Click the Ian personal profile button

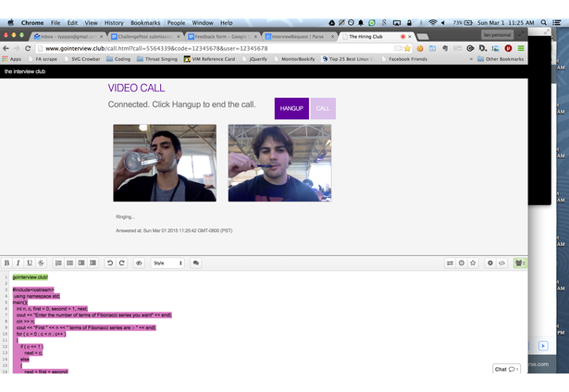tap(497, 35)
